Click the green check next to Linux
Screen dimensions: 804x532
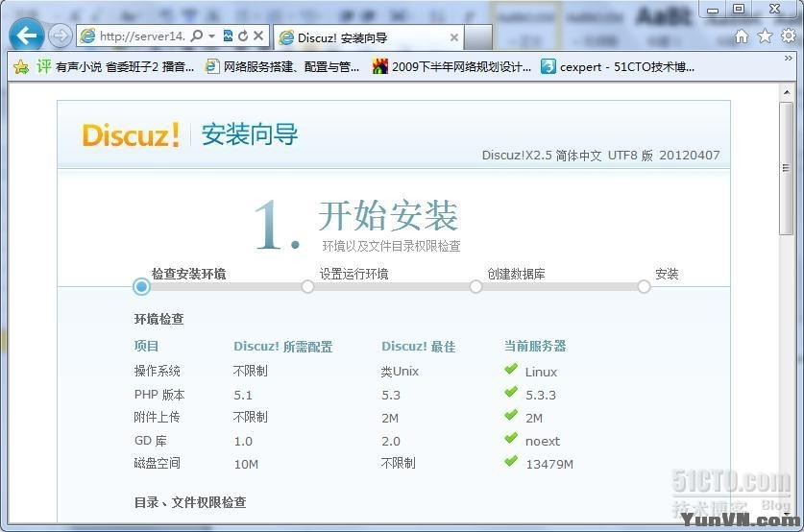pyautogui.click(x=511, y=369)
